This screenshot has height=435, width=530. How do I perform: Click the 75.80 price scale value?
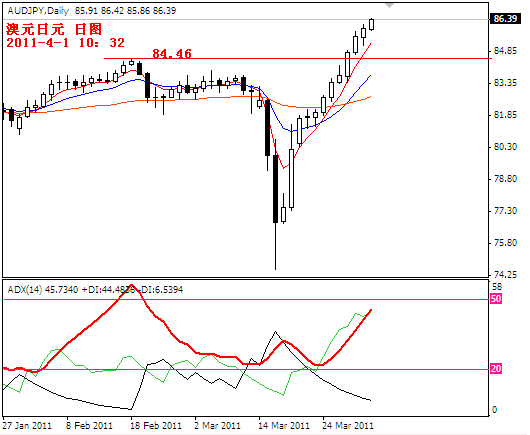[x=505, y=243]
